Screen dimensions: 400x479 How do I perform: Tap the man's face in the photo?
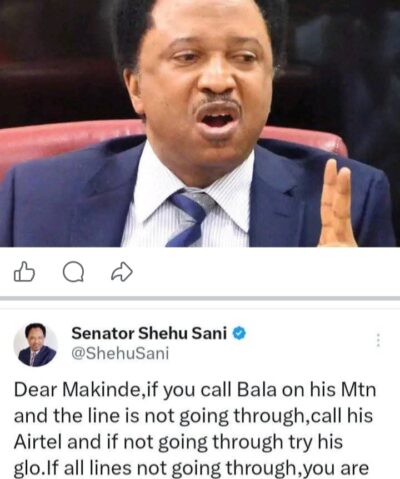[x=203, y=83]
